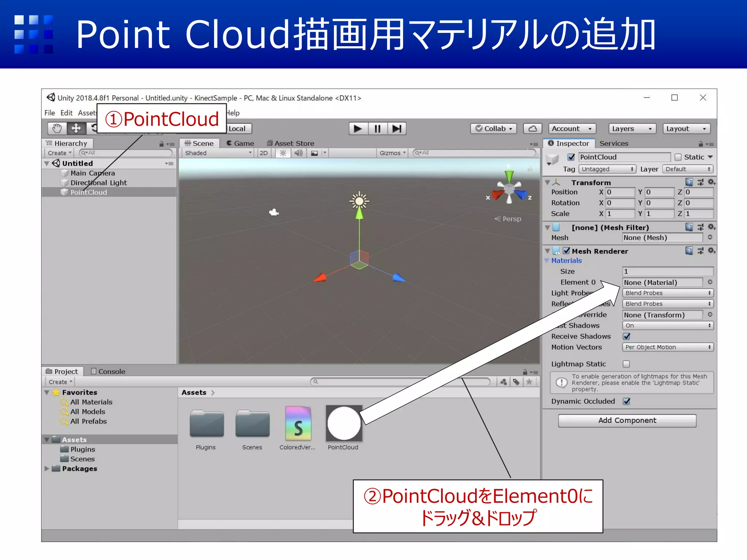Screen dimensions: 747x560
Task: Switch to the Asset Store tab
Action: 290,144
